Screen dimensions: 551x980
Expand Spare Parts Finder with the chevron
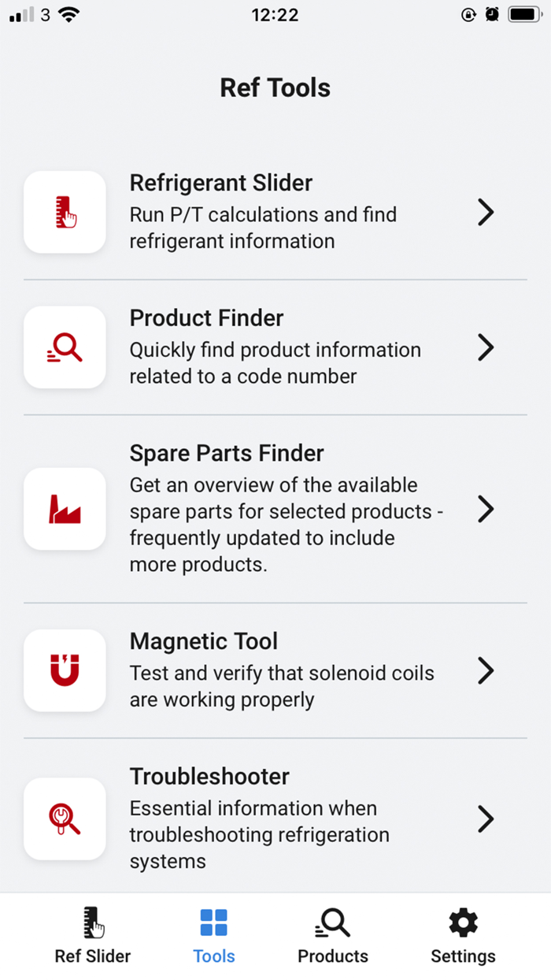(x=486, y=509)
